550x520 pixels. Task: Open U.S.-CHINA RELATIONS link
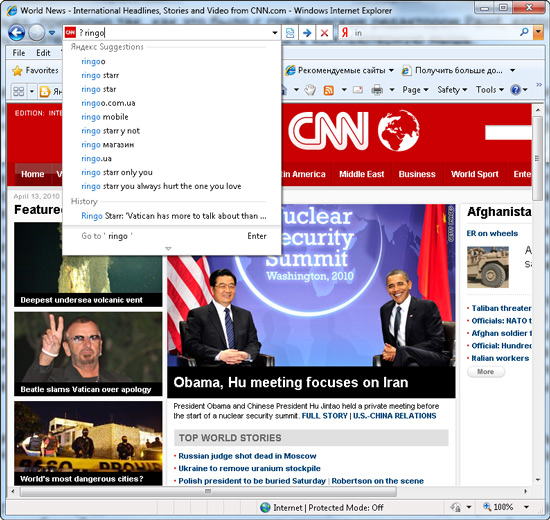click(395, 416)
